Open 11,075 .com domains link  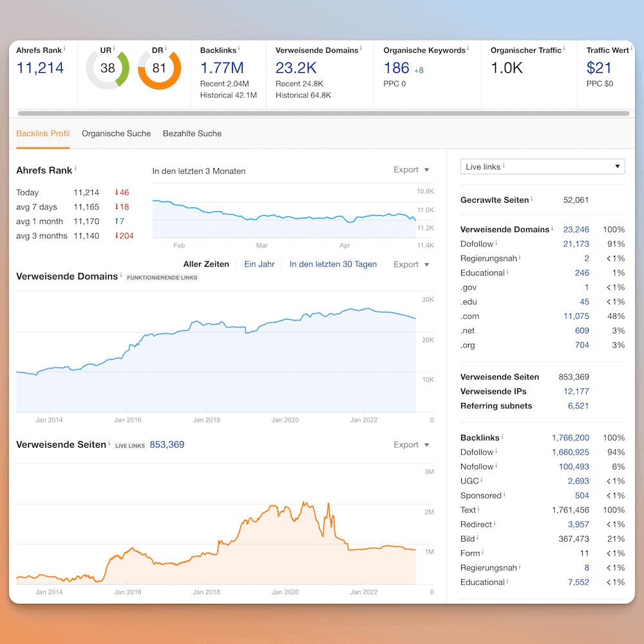pyautogui.click(x=576, y=316)
